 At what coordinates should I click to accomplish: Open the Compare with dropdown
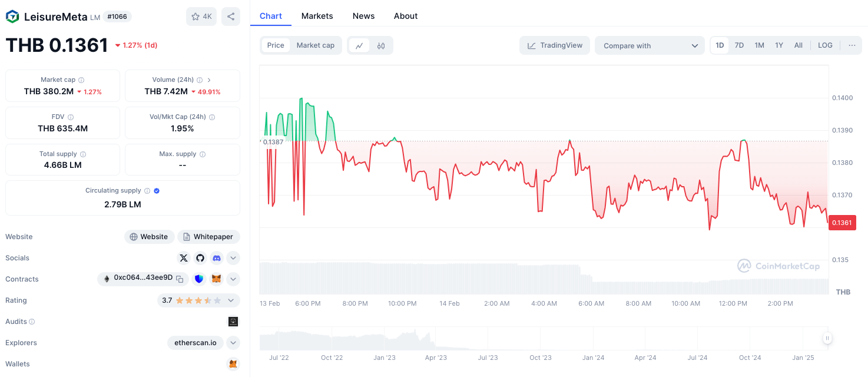(x=650, y=45)
